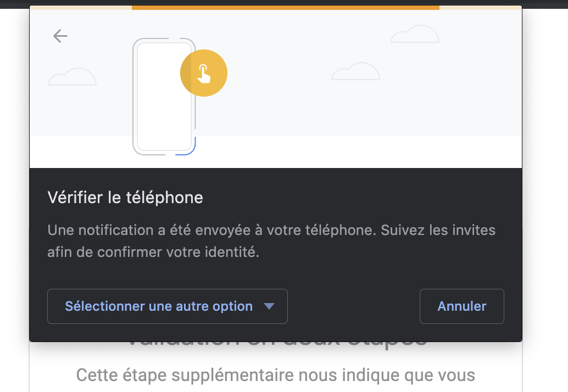The width and height of the screenshot is (568, 392).
Task: Click the 'Cette étape supplémentaire' background text
Action: [276, 375]
